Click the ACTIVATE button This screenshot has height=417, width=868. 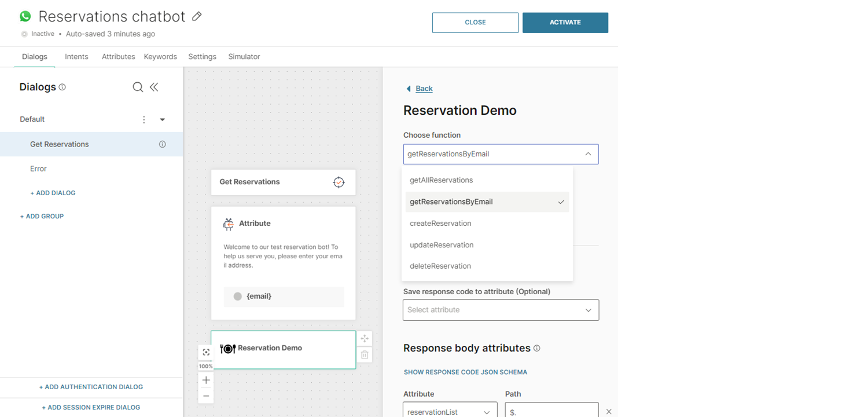pyautogui.click(x=565, y=22)
